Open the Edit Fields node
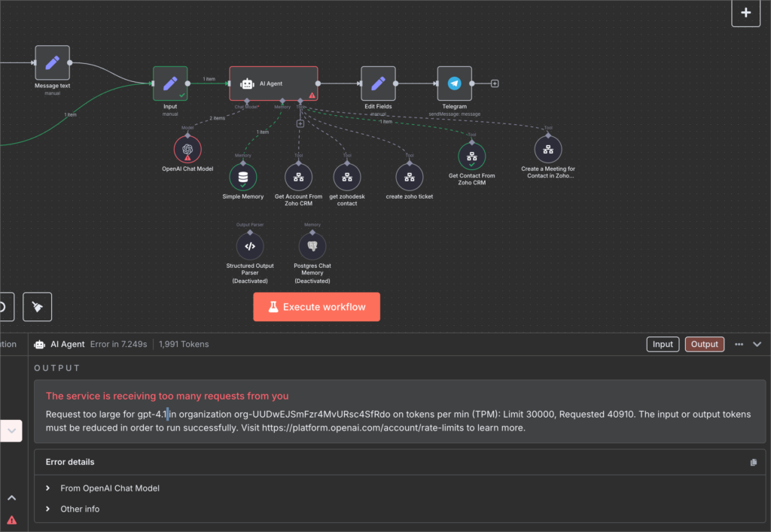The width and height of the screenshot is (771, 532). [378, 84]
